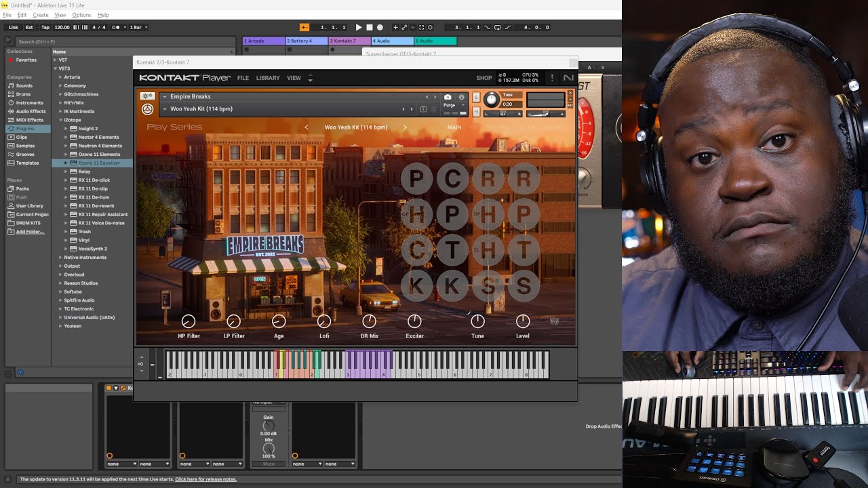Click next preset arrow beside Woo Yeah Kit
The image size is (868, 488).
(405, 127)
